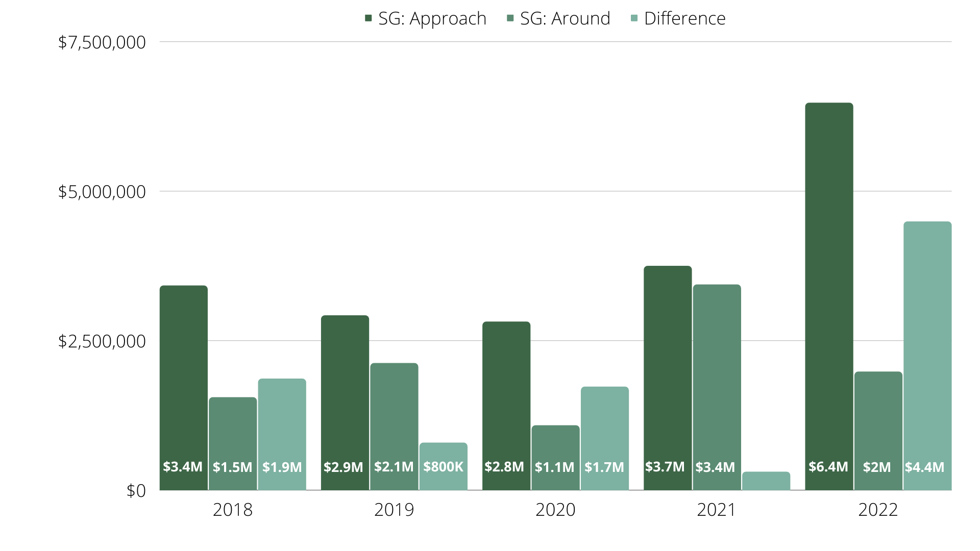Viewport: 980px width, 551px height.
Task: Click the $2,500,000 y-axis label
Action: click(x=102, y=341)
